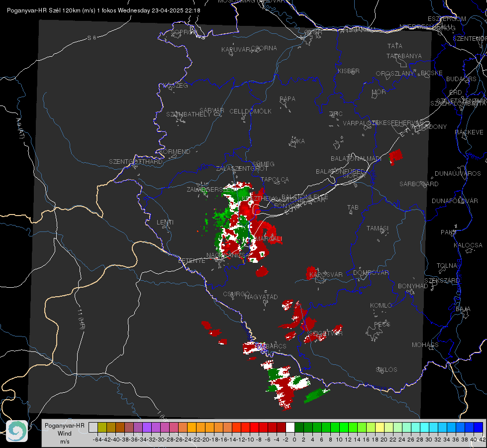
Task: Click the -64 value on the legend scale
Action: pos(97,440)
